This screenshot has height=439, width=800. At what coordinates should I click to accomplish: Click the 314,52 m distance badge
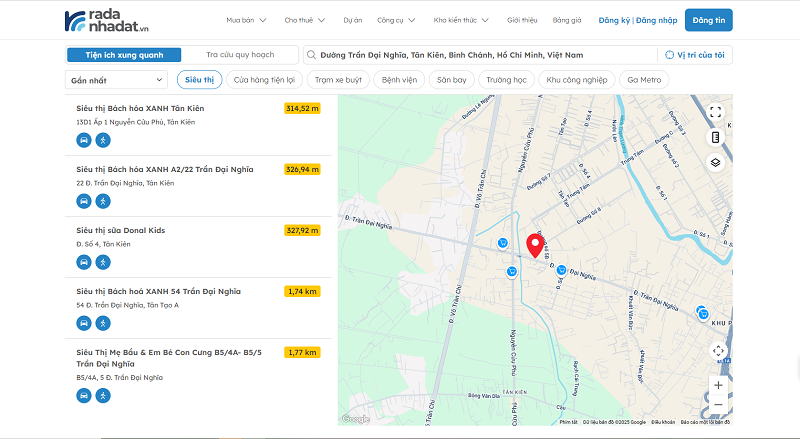[303, 108]
